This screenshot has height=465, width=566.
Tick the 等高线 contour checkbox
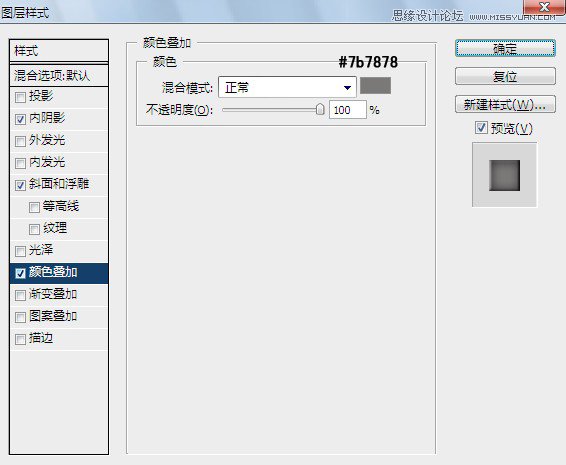point(34,207)
